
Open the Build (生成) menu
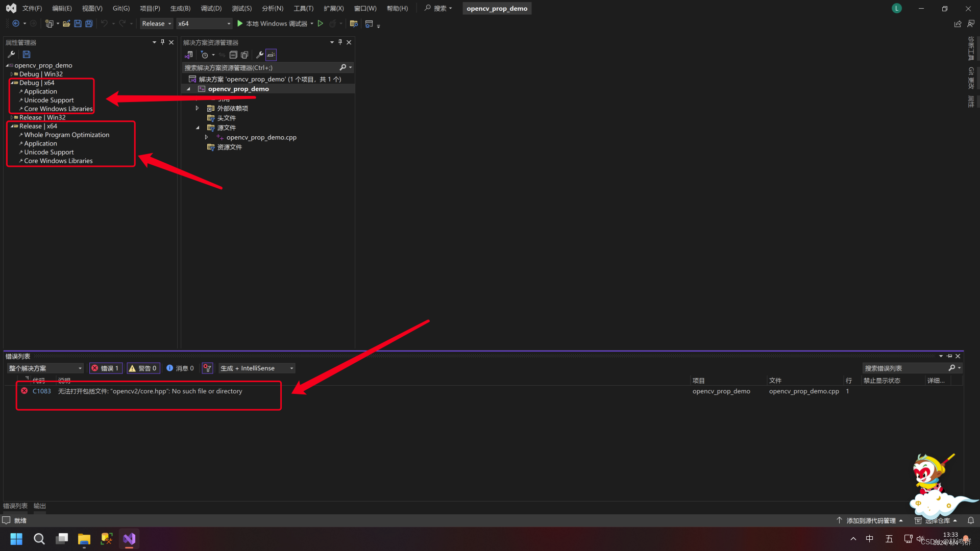[180, 8]
